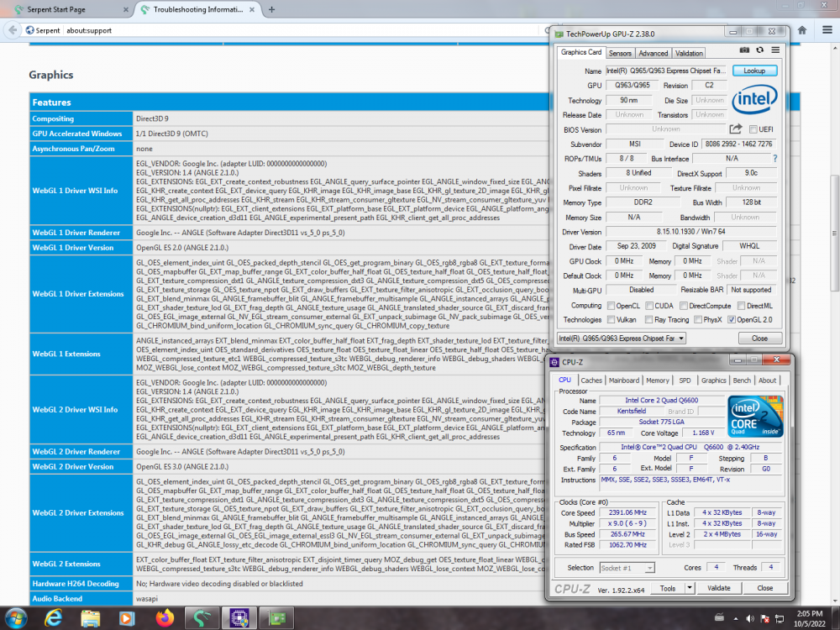Image resolution: width=840 pixels, height=630 pixels.
Task: Click the volume speaker tray icon
Action: tap(778, 617)
